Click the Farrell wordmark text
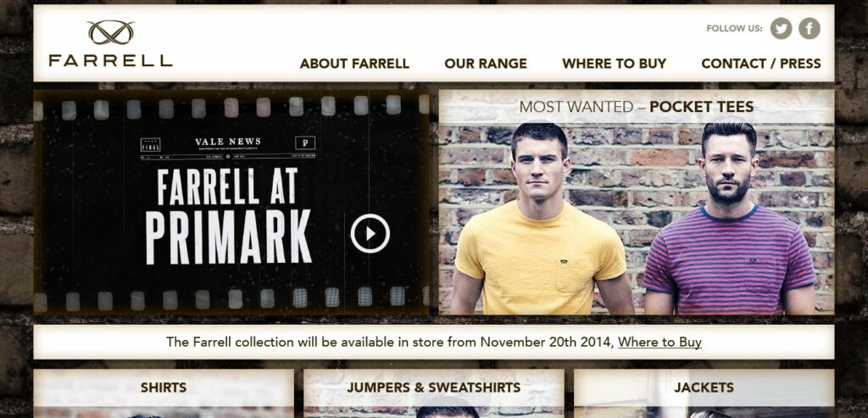868x418 pixels. click(111, 60)
